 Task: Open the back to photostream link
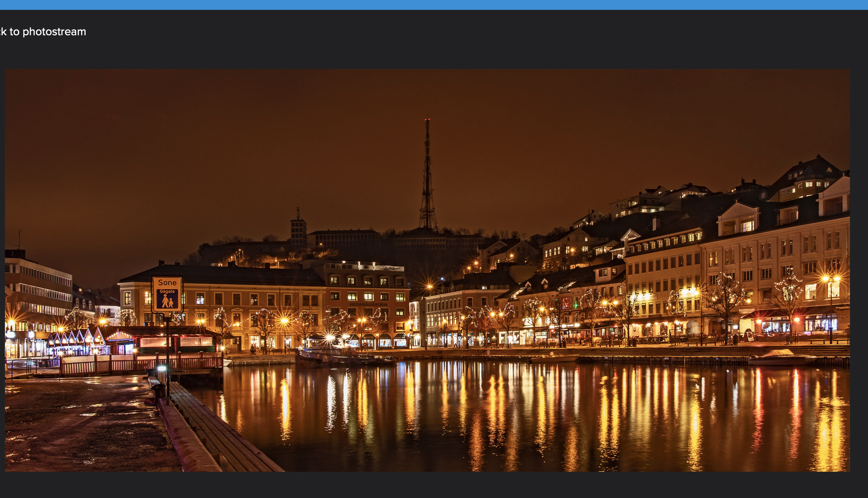[41, 31]
